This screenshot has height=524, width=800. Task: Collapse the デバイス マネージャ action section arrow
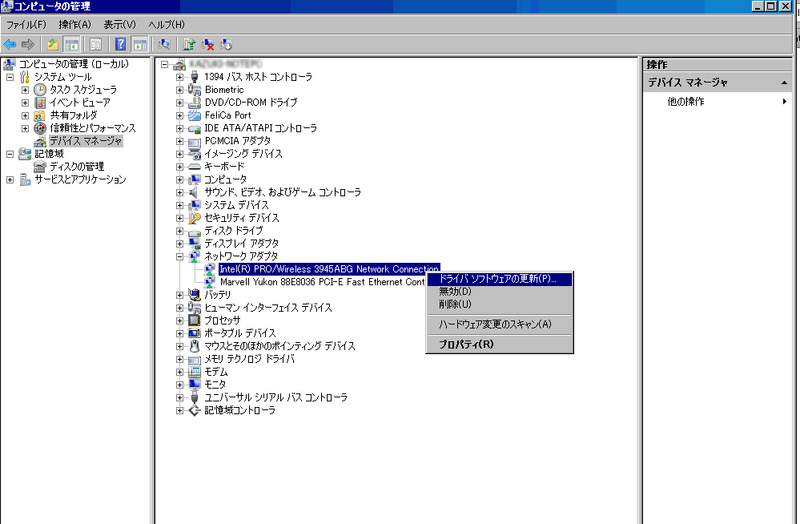(784, 83)
